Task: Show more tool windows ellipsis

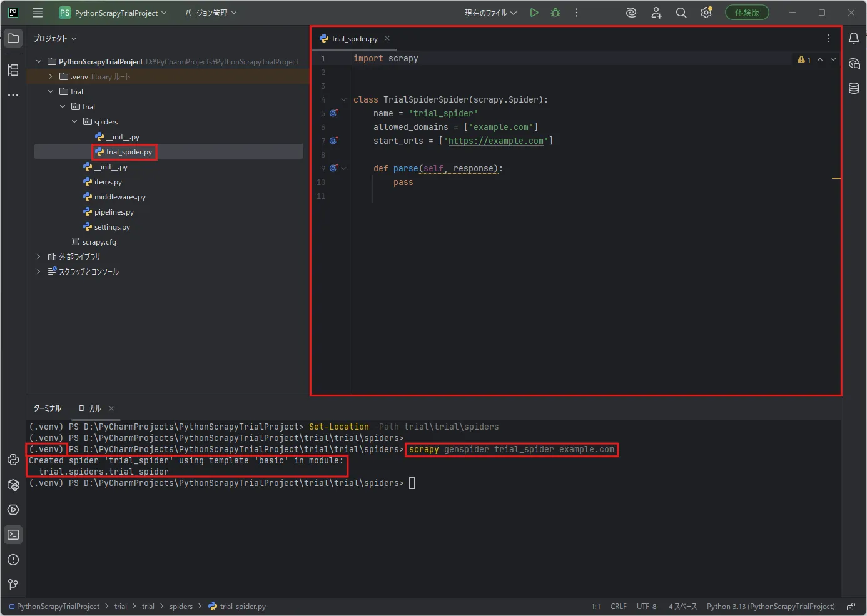Action: click(x=13, y=95)
